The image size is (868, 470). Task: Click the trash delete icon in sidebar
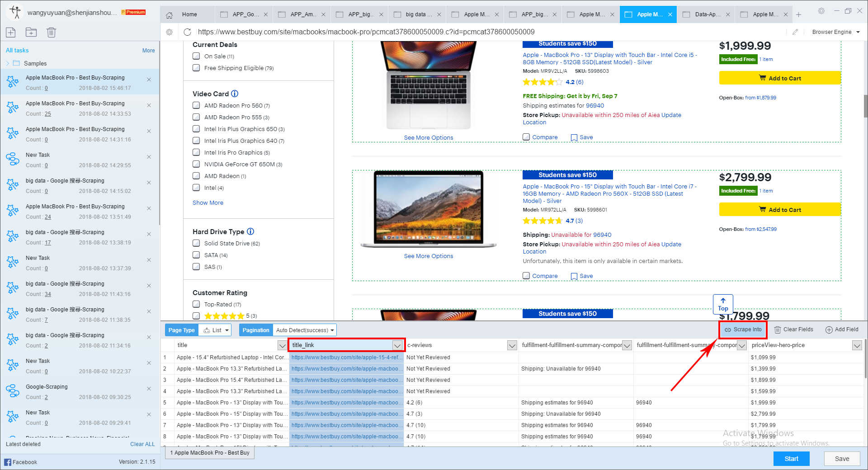point(52,32)
